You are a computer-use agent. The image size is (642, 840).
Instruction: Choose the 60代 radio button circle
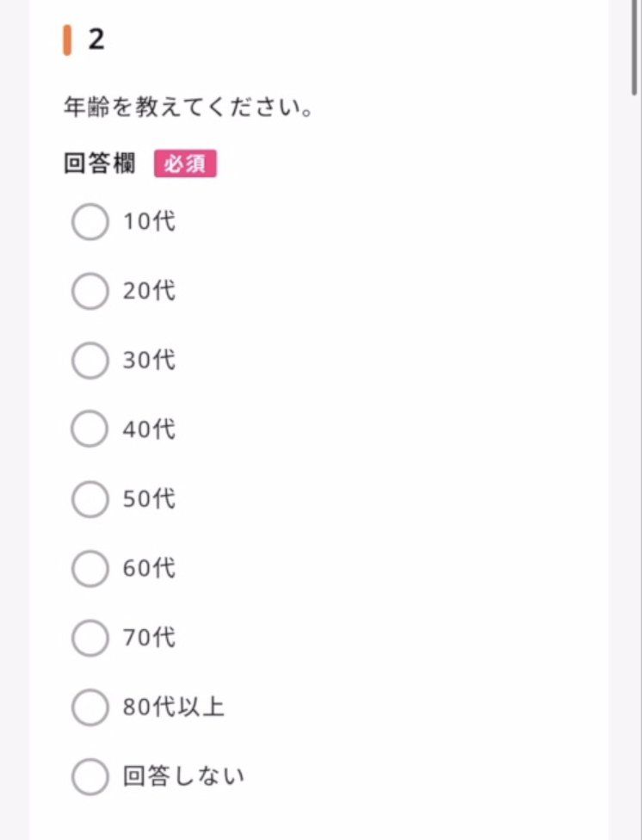(90, 568)
